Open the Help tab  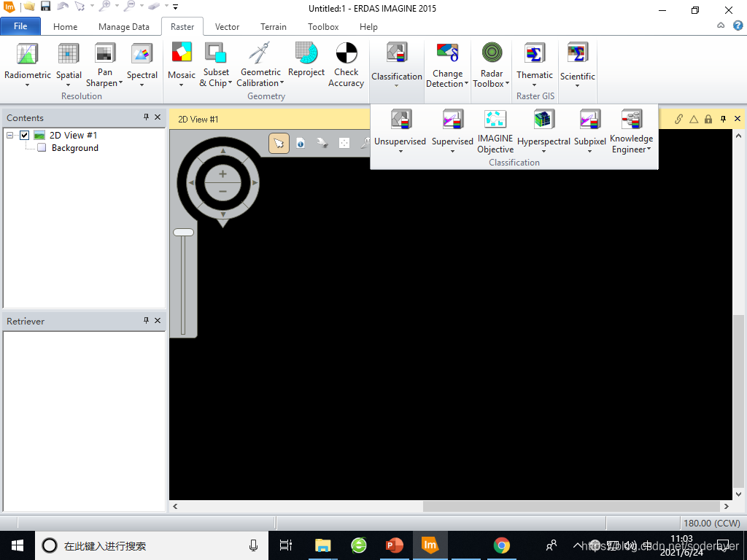point(368,27)
